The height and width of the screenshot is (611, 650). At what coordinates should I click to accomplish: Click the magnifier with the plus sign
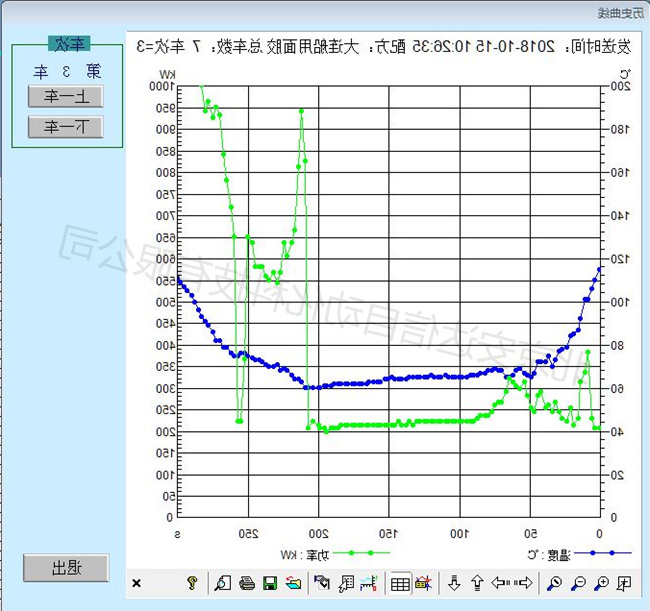point(602,583)
